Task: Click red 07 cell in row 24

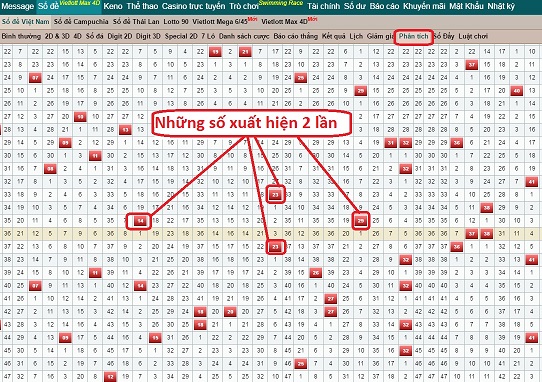Action: [x=35, y=78]
